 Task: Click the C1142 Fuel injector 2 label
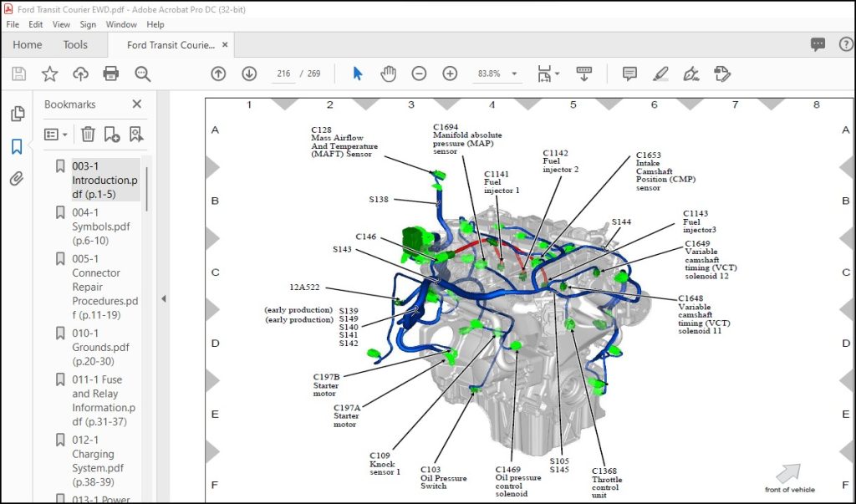(560, 161)
